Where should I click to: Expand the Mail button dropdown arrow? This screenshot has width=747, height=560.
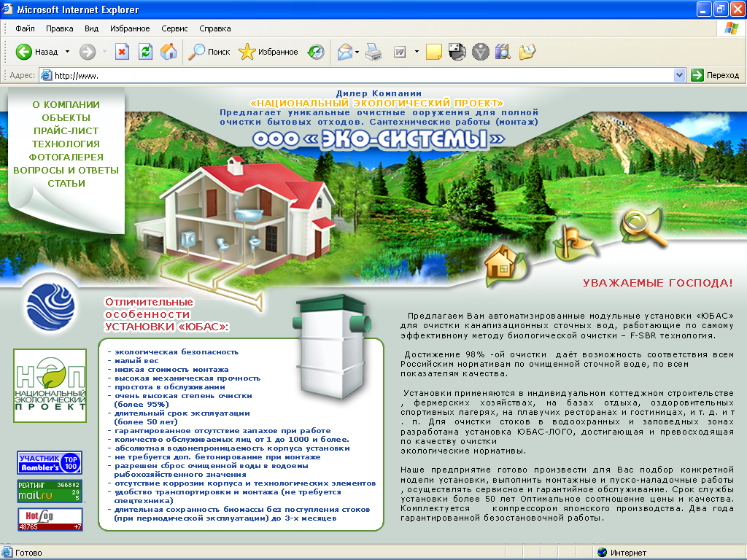[x=357, y=52]
